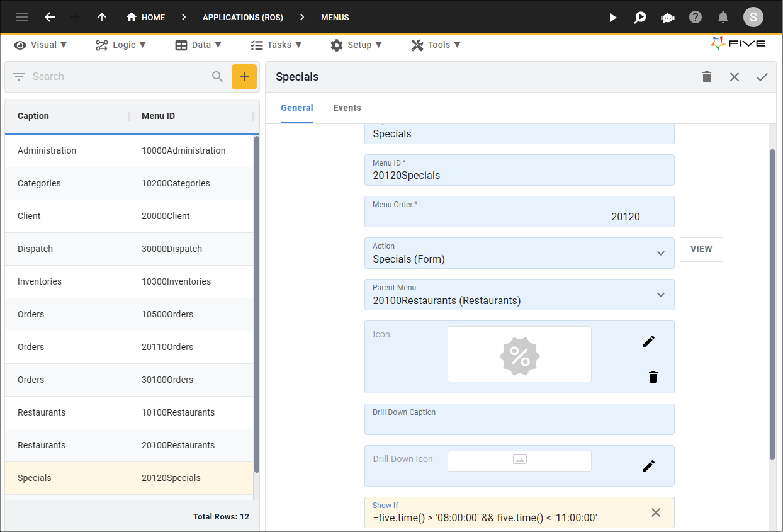
Task: Remove the Icon image with trash icon
Action: (653, 377)
